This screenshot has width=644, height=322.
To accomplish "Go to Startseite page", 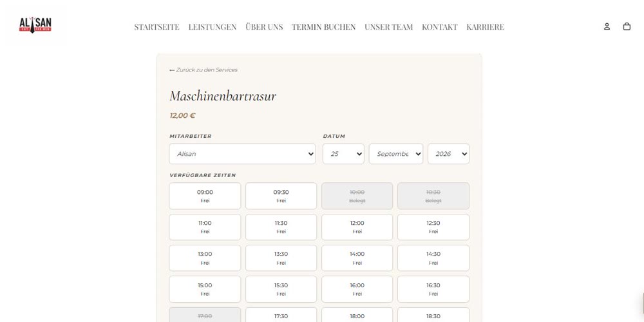I will click(157, 27).
